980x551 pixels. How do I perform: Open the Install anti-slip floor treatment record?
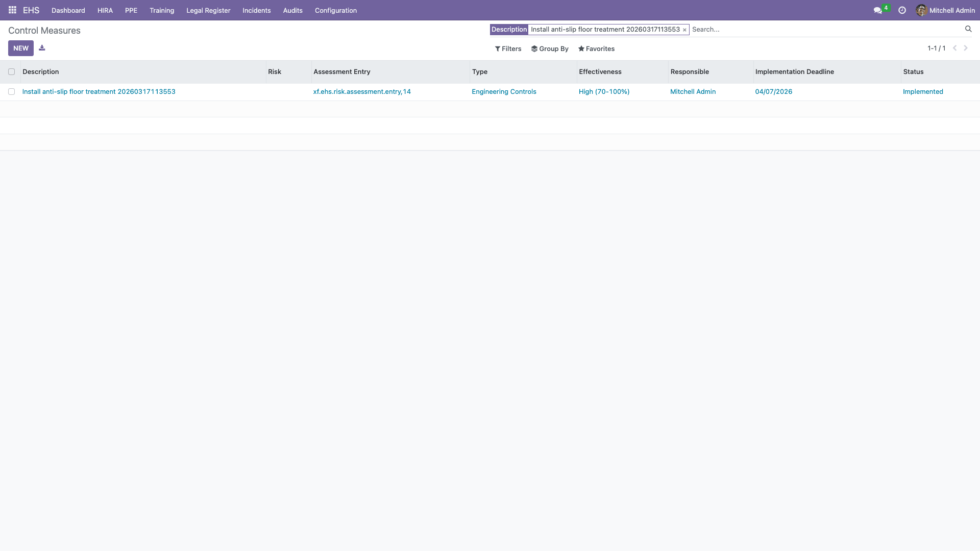99,92
